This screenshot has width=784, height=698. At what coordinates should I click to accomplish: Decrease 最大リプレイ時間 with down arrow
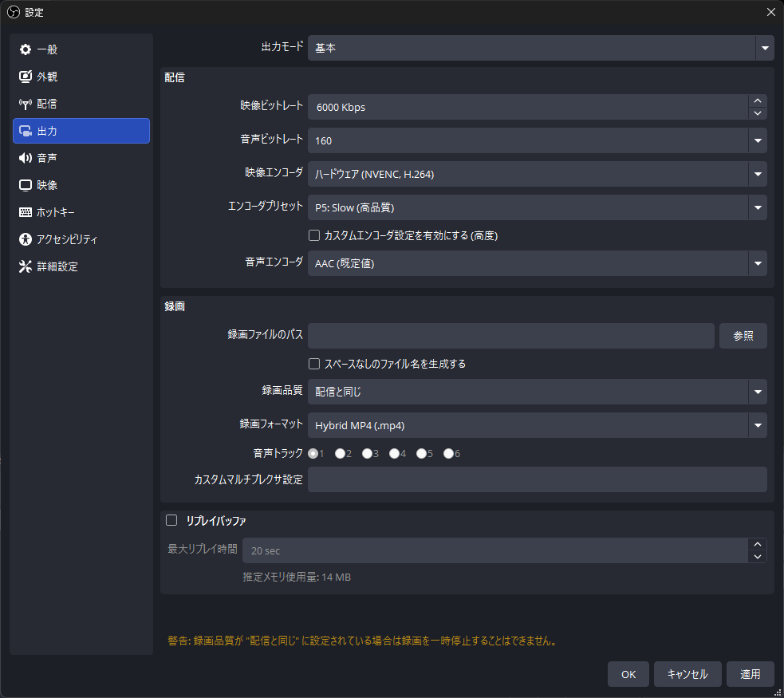[758, 557]
